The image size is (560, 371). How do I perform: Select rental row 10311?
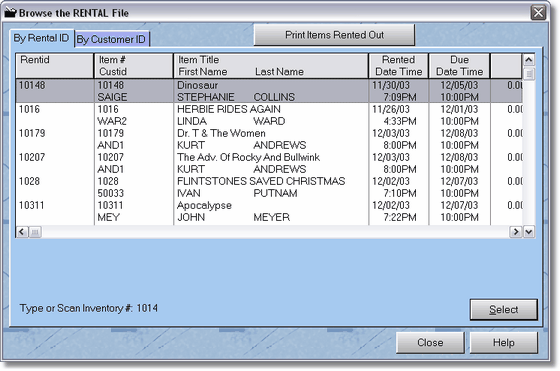(x=269, y=211)
